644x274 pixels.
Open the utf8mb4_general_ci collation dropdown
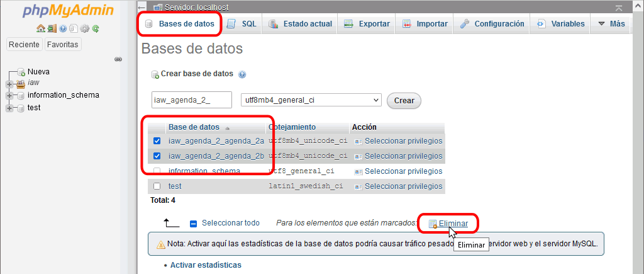(311, 100)
